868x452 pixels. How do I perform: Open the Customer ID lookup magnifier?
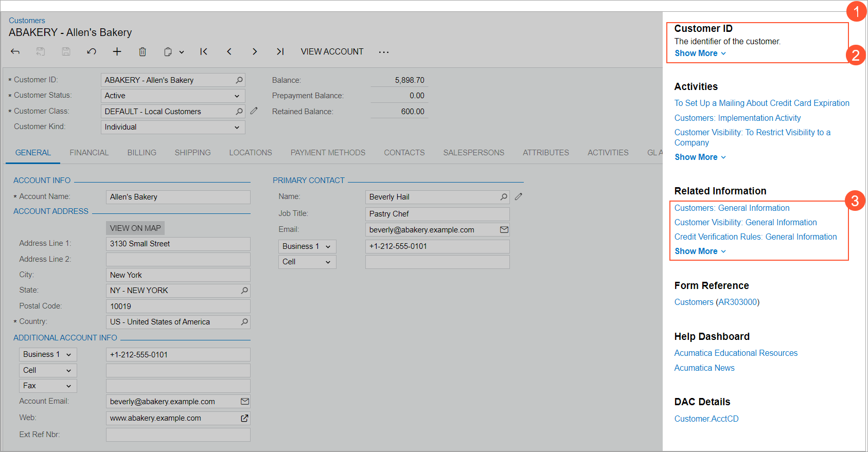point(239,80)
